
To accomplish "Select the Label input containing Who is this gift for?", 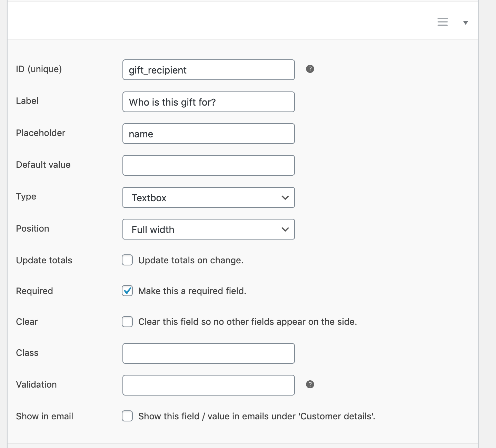I will point(208,102).
